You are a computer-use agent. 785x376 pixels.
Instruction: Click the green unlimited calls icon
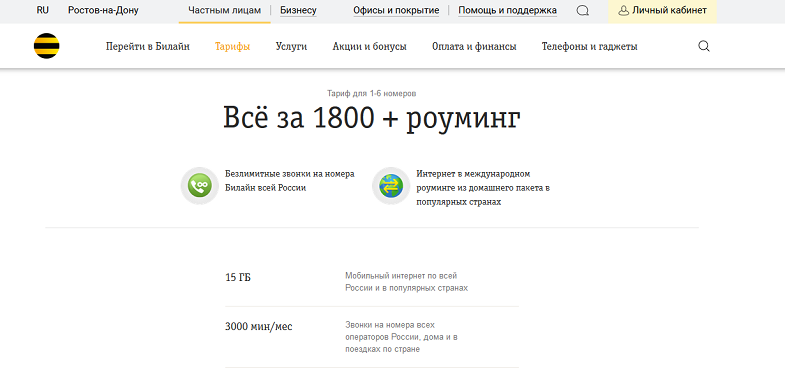200,186
